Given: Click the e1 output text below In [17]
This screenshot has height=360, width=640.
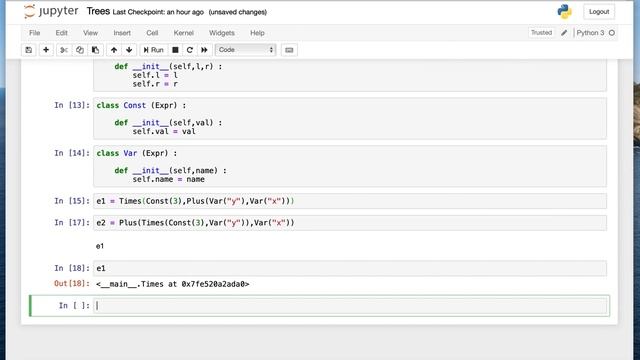Looking at the screenshot, I should click(100, 246).
